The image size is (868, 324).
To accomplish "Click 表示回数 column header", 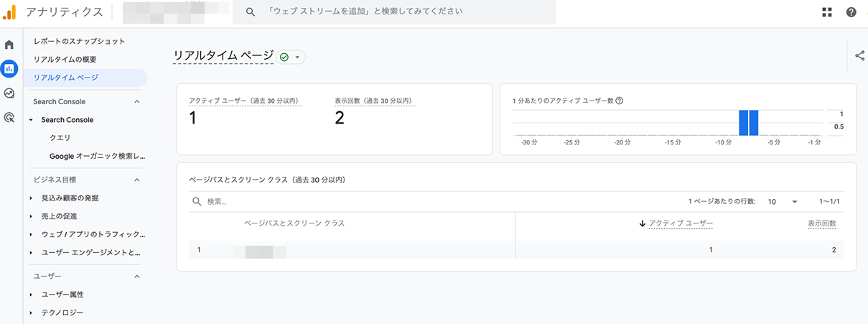I will (821, 223).
